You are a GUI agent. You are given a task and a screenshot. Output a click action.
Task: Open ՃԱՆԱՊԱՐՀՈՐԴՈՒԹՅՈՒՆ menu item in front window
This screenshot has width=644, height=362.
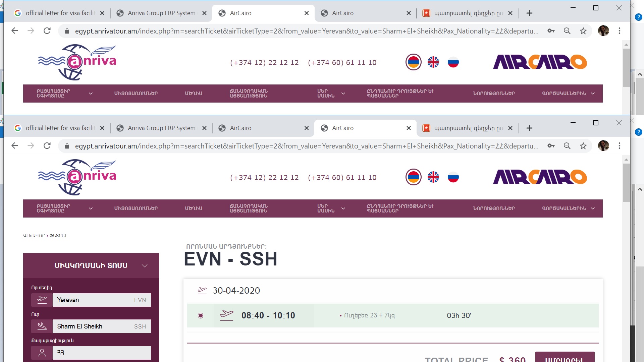249,208
